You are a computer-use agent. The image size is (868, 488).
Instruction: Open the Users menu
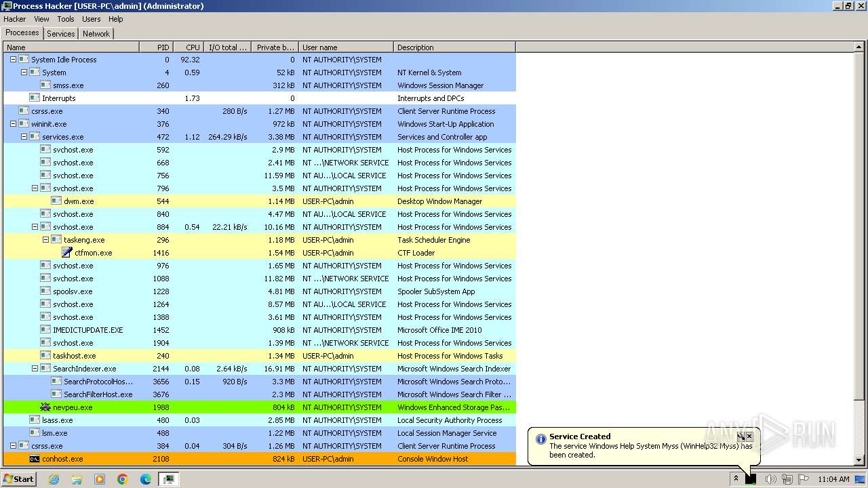pyautogui.click(x=91, y=19)
